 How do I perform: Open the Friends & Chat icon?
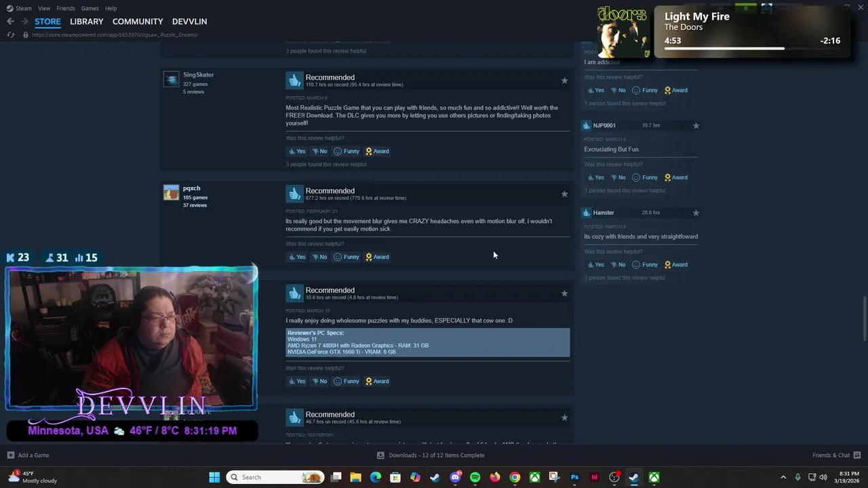click(857, 455)
